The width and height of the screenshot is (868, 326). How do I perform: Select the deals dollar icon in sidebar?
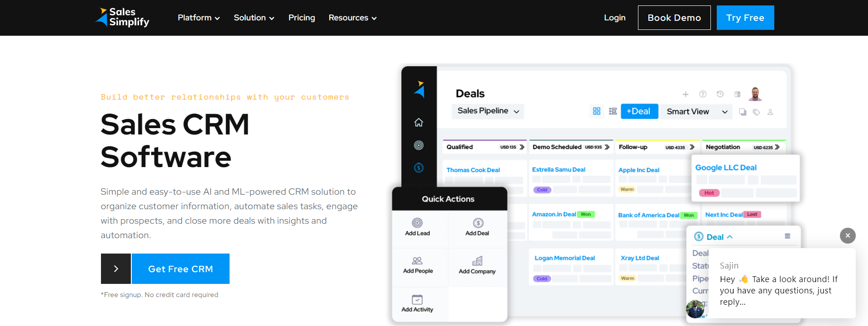tap(419, 168)
